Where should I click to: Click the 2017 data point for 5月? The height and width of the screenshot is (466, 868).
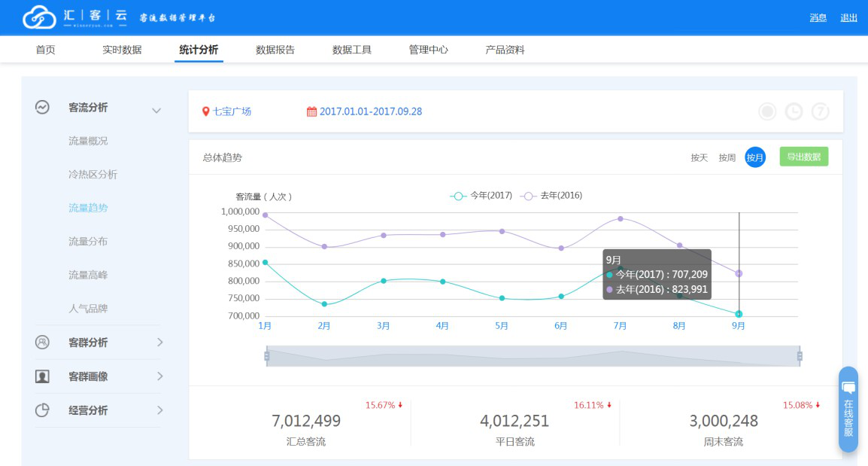pyautogui.click(x=502, y=298)
